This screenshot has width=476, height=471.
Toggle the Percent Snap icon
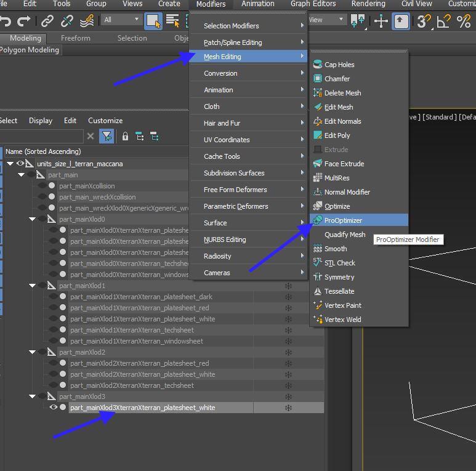[x=464, y=22]
